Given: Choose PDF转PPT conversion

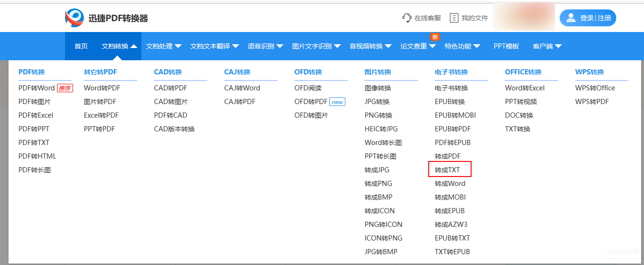Looking at the screenshot, I should (x=34, y=129).
